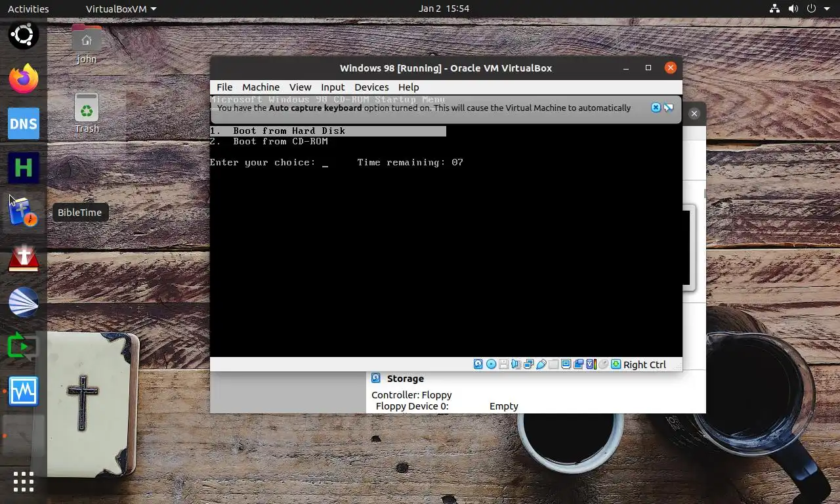Open the Activities overview
840x504 pixels.
28,9
